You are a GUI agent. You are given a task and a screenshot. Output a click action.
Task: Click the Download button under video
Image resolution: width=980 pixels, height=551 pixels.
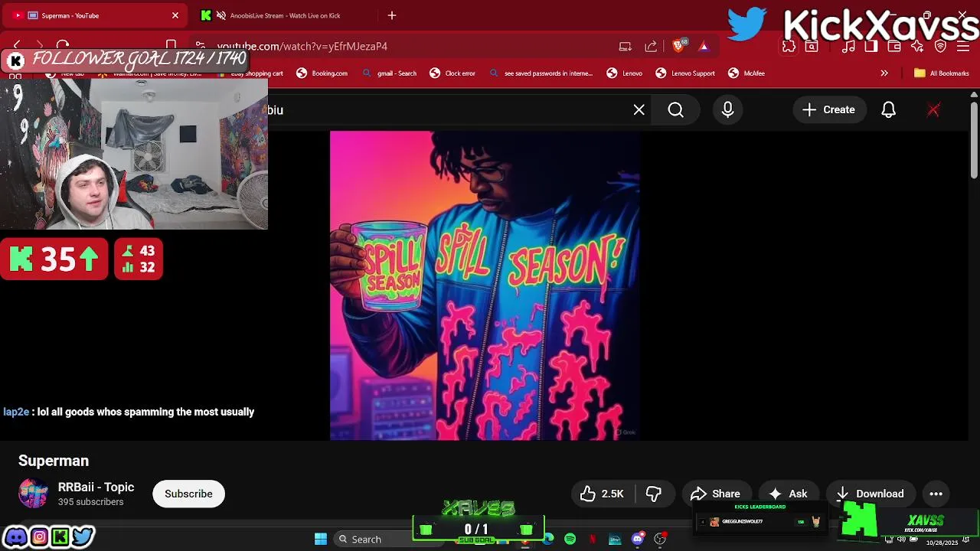point(871,494)
